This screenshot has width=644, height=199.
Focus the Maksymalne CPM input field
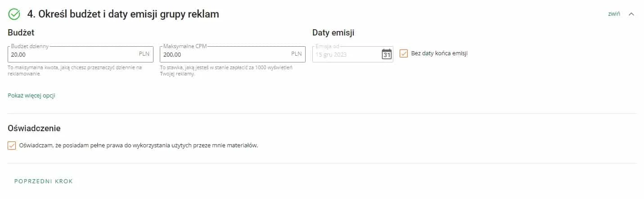233,54
